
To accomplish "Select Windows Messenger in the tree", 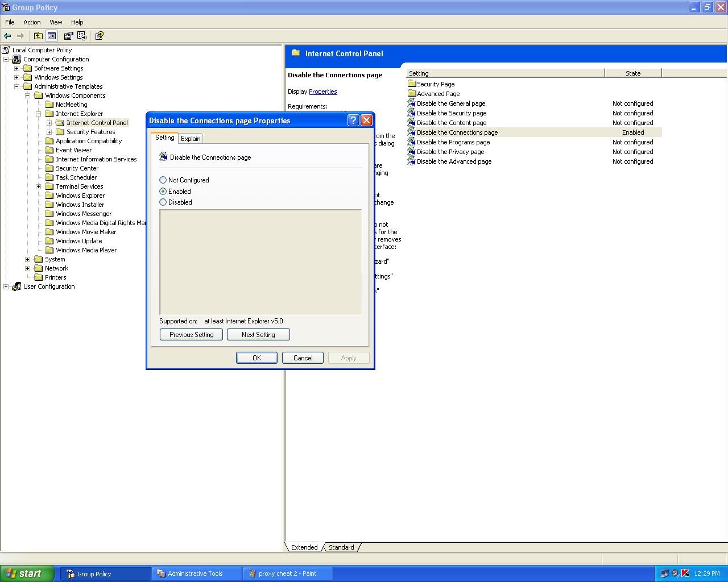I will [x=84, y=214].
